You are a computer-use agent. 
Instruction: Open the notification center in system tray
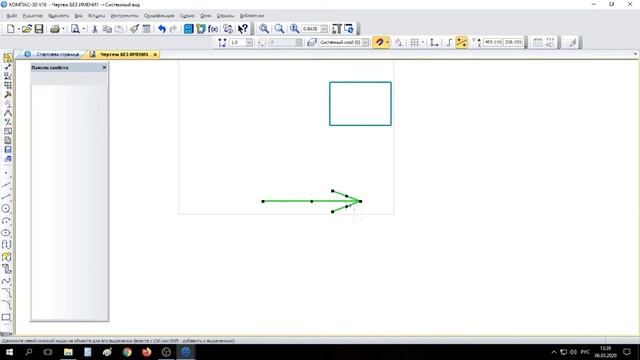627,352
